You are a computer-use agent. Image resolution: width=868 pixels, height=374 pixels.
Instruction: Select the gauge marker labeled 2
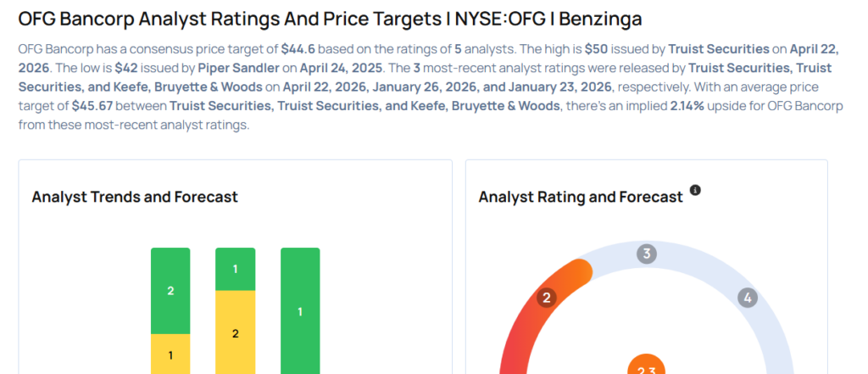[548, 298]
